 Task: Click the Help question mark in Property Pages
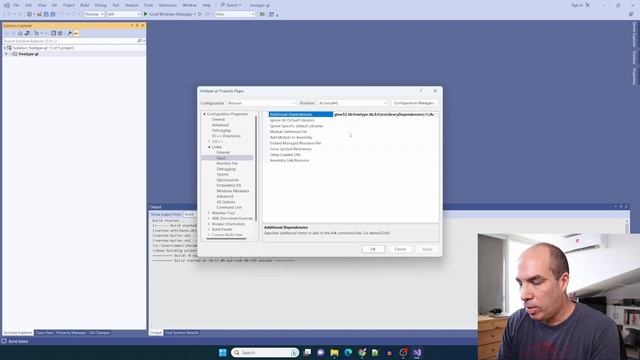(x=421, y=91)
